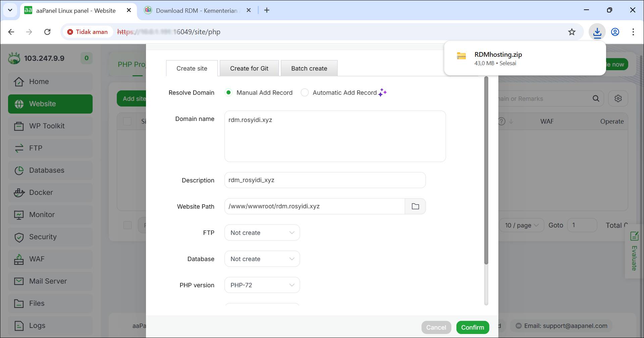This screenshot has width=644, height=338.
Task: Switch to the Batch create tab
Action: coord(309,69)
